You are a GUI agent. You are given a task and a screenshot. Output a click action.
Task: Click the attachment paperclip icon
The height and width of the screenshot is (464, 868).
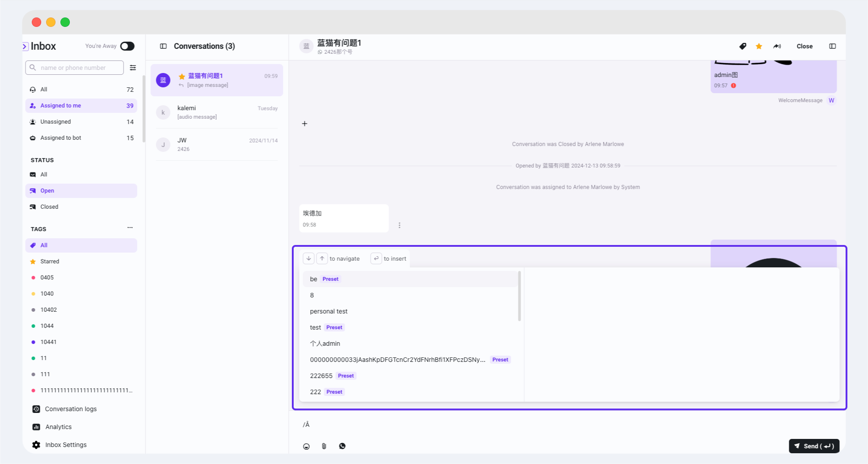pos(324,446)
